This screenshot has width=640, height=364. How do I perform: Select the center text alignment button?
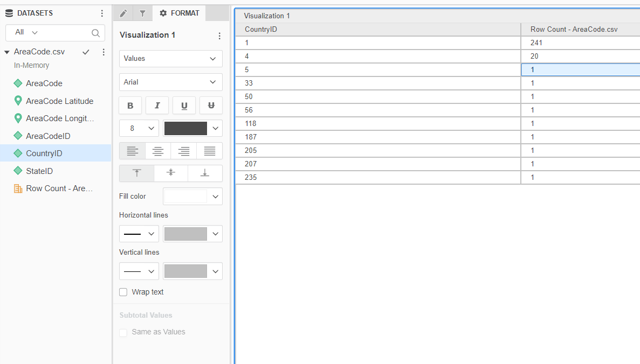click(157, 151)
